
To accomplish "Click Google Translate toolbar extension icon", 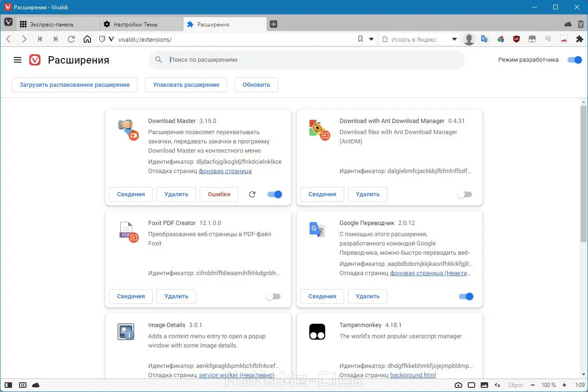I will tap(485, 39).
